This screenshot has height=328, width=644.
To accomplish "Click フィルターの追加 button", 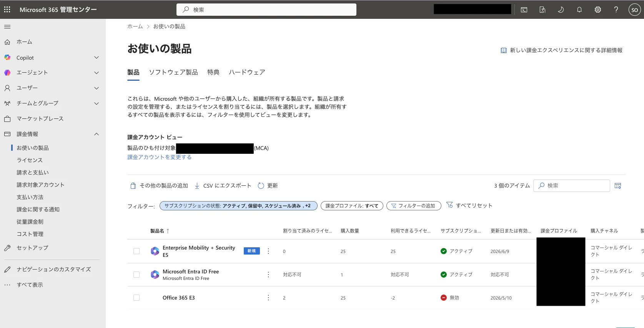I will (414, 206).
